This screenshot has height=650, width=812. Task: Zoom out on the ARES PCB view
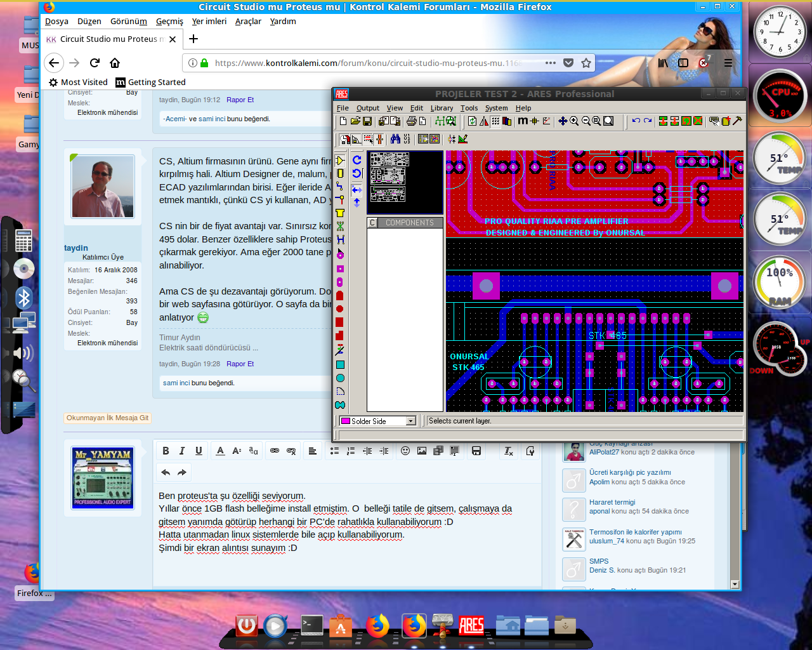pos(586,121)
